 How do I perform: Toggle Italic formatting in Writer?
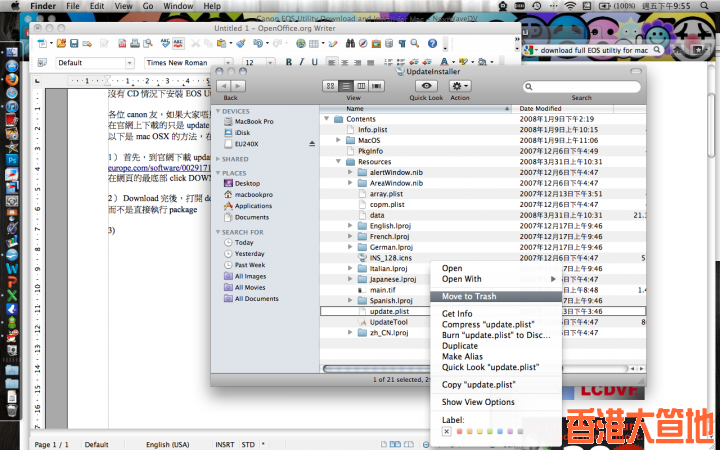[x=302, y=62]
